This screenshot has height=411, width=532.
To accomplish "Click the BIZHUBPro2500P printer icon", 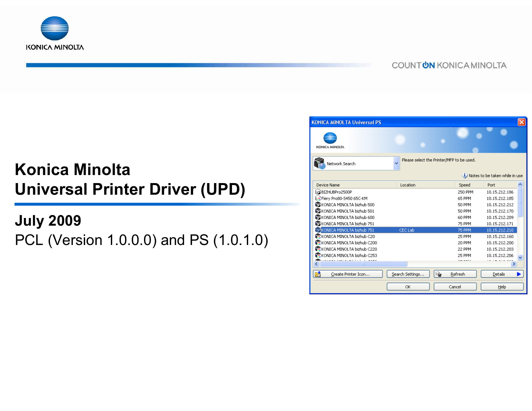I will [x=318, y=192].
